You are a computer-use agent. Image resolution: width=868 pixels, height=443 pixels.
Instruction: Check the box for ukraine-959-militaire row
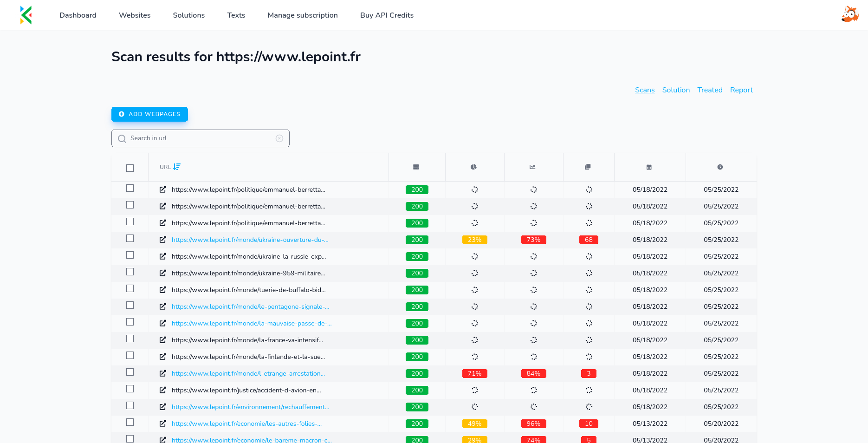click(x=130, y=272)
